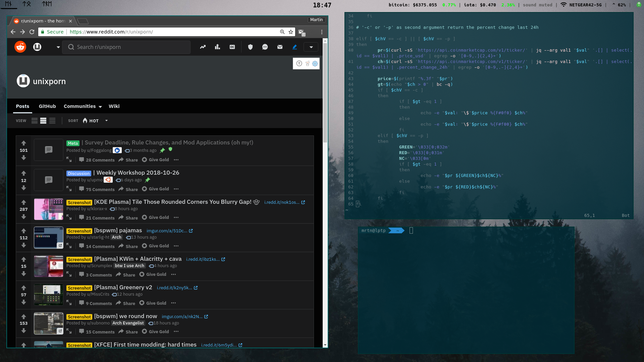Open the inbox envelope icon

pos(280,47)
